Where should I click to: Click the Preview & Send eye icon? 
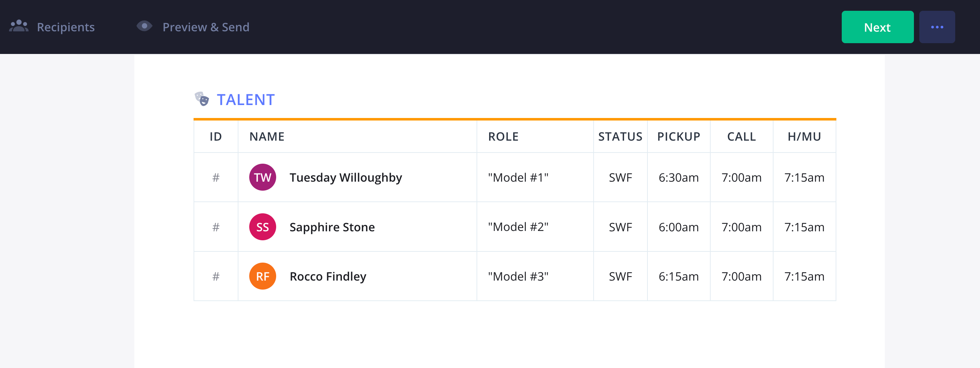pos(144,26)
